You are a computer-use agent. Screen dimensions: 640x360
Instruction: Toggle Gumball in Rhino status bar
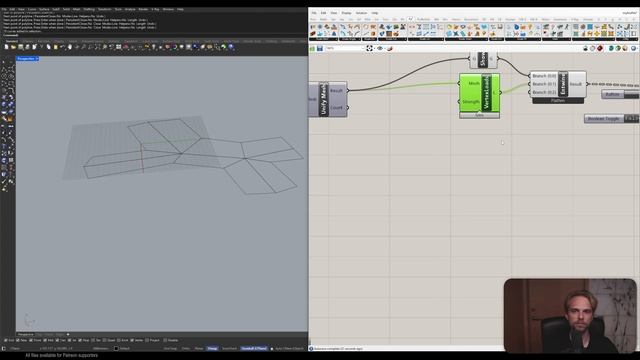(254, 349)
